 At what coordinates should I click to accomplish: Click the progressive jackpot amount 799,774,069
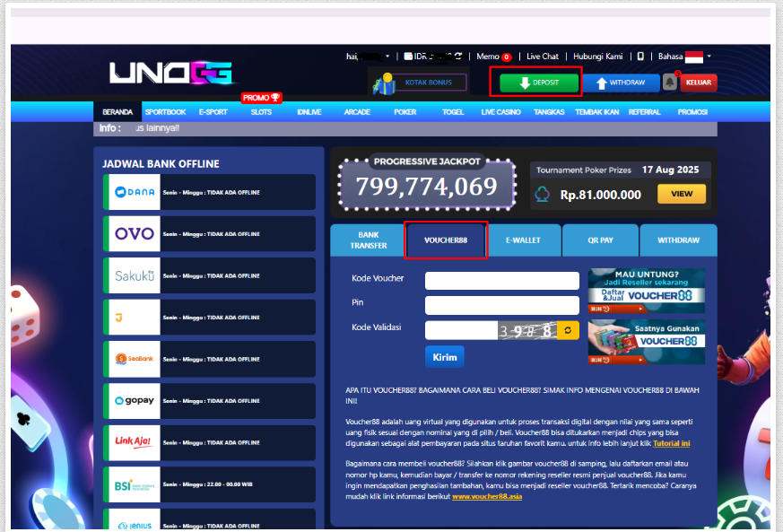click(426, 187)
